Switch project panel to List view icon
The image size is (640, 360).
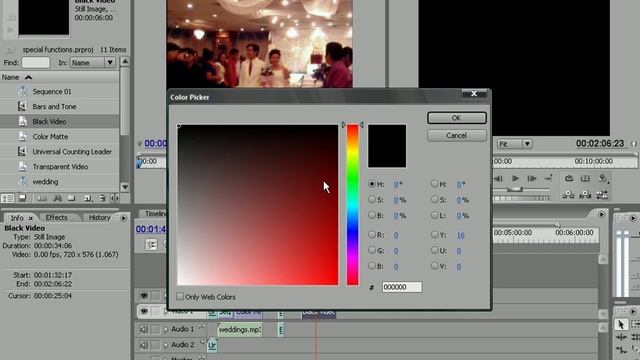[x=7, y=198]
